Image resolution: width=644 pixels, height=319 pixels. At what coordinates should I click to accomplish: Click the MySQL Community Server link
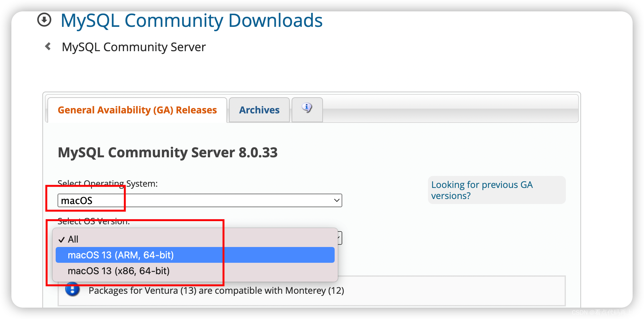pyautogui.click(x=133, y=47)
